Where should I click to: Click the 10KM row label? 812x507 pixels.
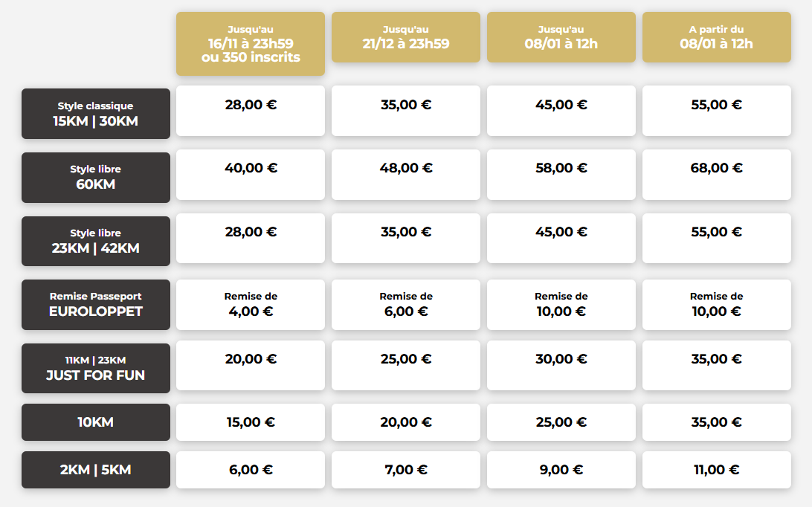click(96, 422)
